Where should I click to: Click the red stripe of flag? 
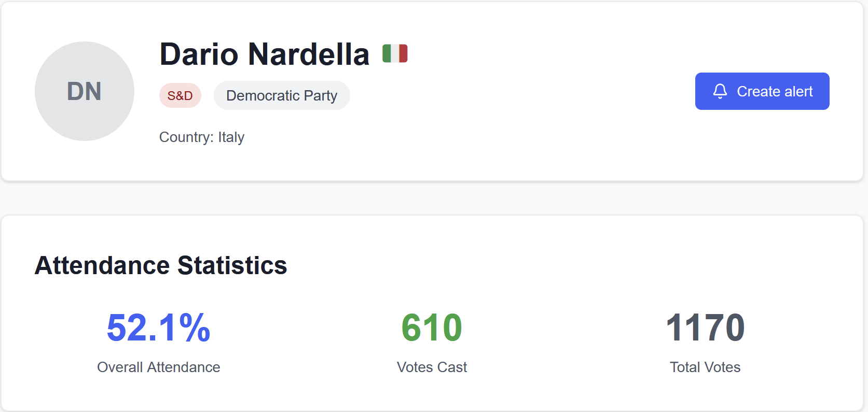403,53
